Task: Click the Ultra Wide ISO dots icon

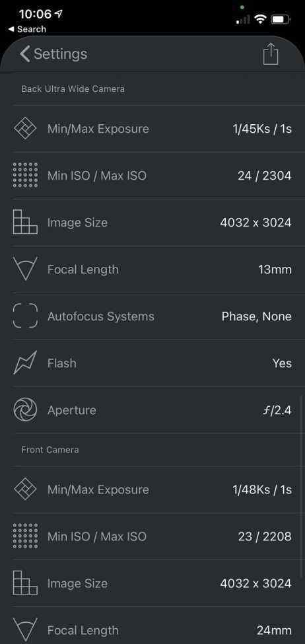Action: click(25, 176)
